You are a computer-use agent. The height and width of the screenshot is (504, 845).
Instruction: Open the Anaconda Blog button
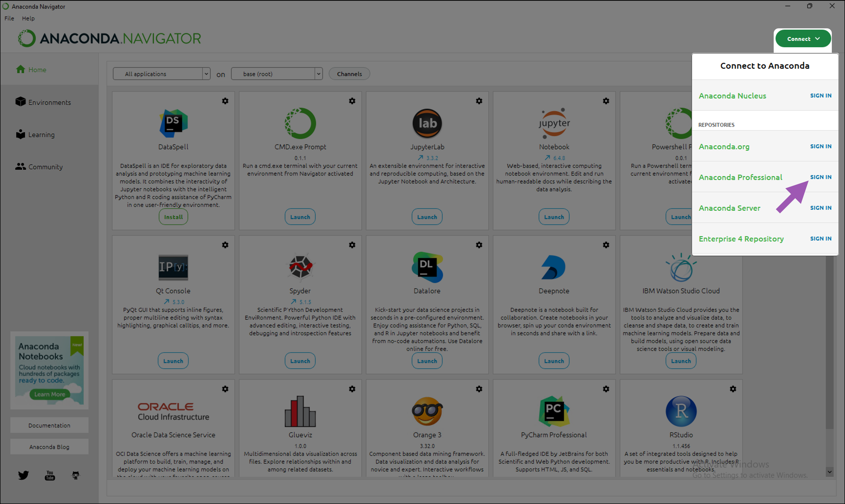click(49, 447)
